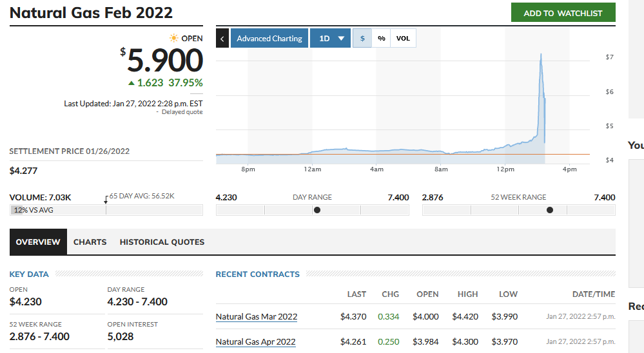The image size is (644, 353).
Task: Click the 5,028 open interest value
Action: (x=121, y=337)
